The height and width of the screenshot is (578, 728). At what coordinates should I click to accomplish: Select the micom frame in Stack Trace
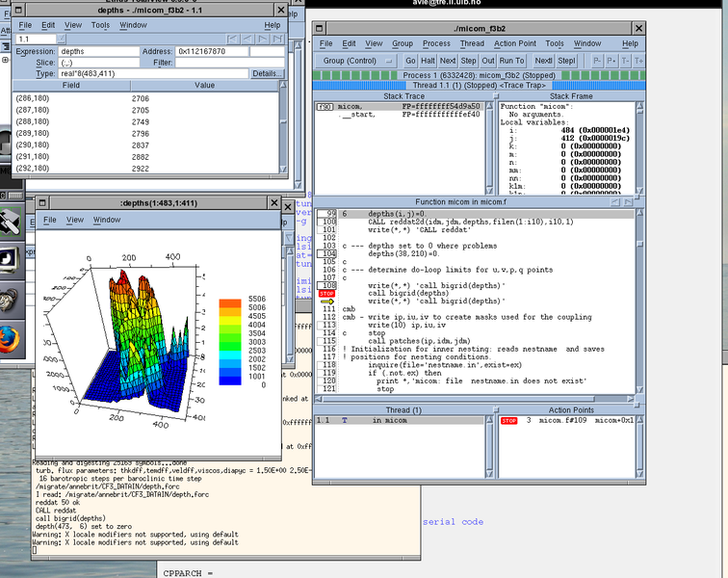[351, 106]
